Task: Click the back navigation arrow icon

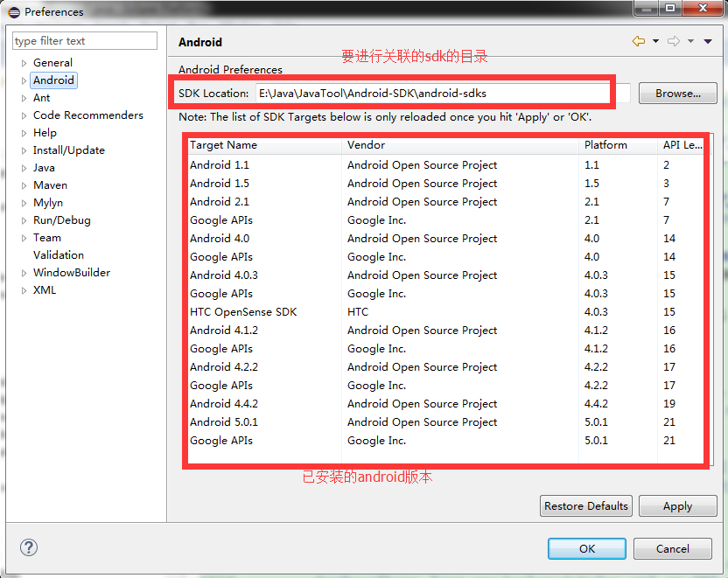Action: [x=639, y=41]
